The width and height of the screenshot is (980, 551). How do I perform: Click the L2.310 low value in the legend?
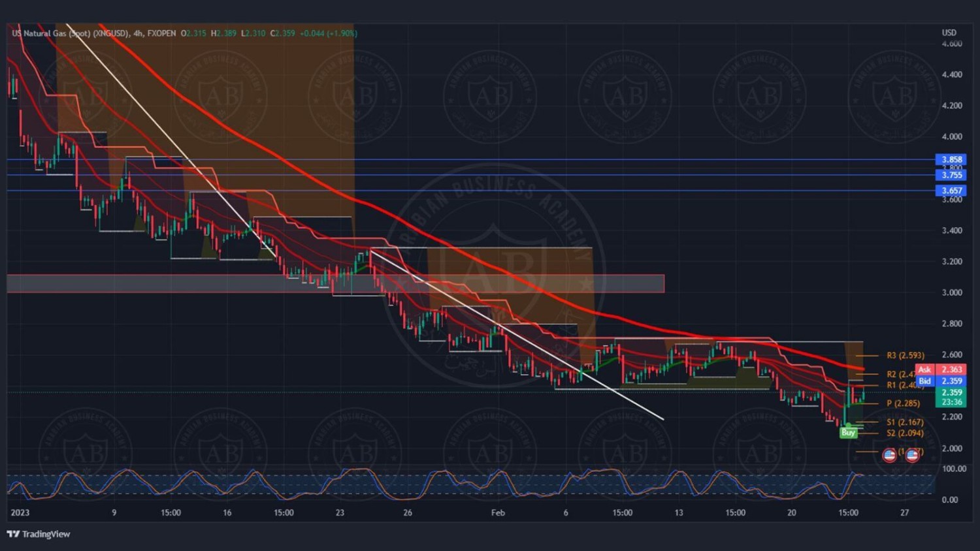(253, 33)
